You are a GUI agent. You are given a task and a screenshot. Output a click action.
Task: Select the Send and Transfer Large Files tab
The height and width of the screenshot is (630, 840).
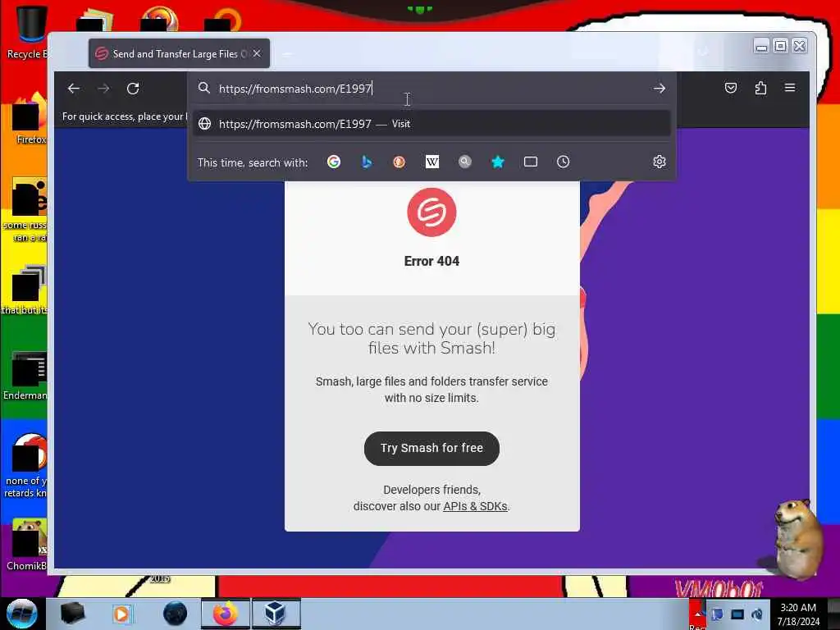click(x=179, y=53)
